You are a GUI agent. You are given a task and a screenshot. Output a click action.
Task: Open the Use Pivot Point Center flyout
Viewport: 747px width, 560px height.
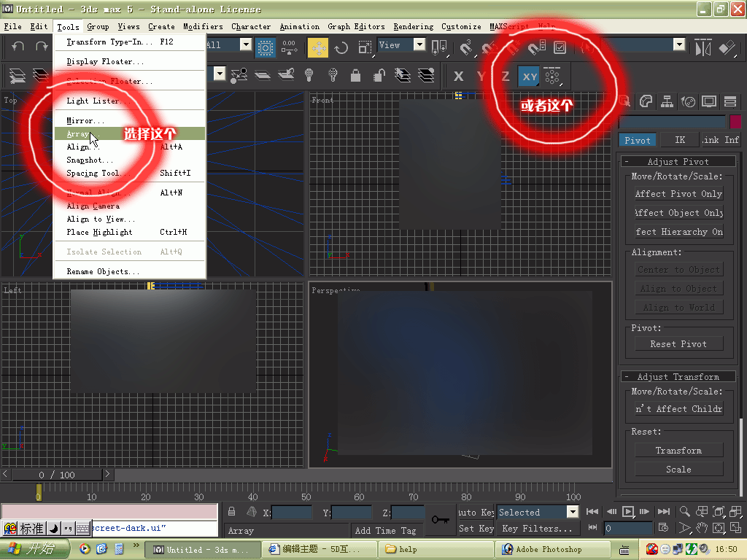pos(438,47)
